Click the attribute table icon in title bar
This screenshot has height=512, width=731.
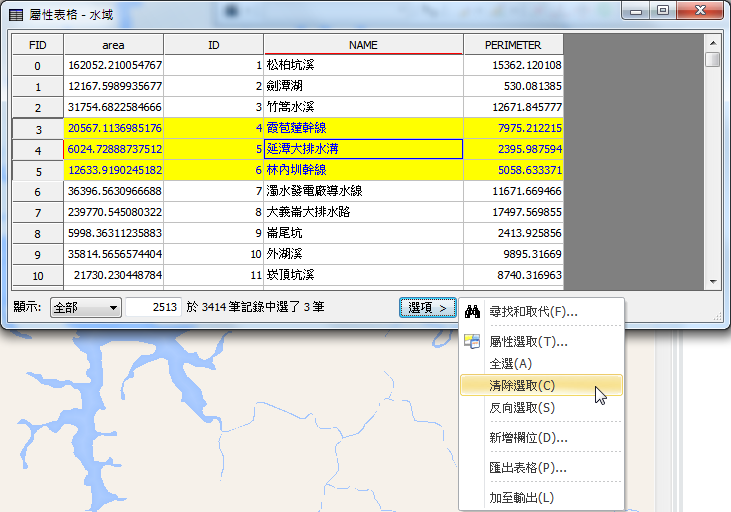[16, 15]
